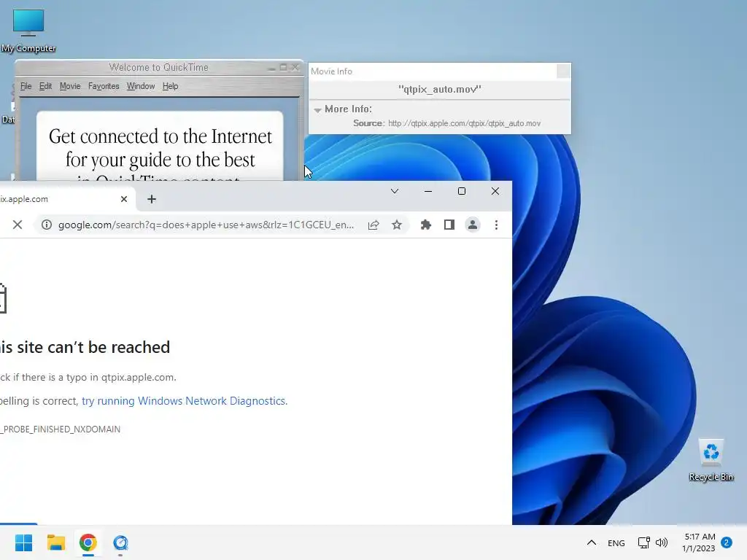Close the Chrome window
This screenshot has height=560, width=747.
(x=495, y=191)
